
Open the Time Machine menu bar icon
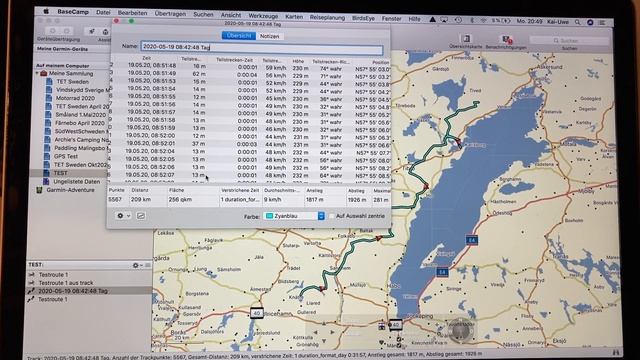point(458,20)
